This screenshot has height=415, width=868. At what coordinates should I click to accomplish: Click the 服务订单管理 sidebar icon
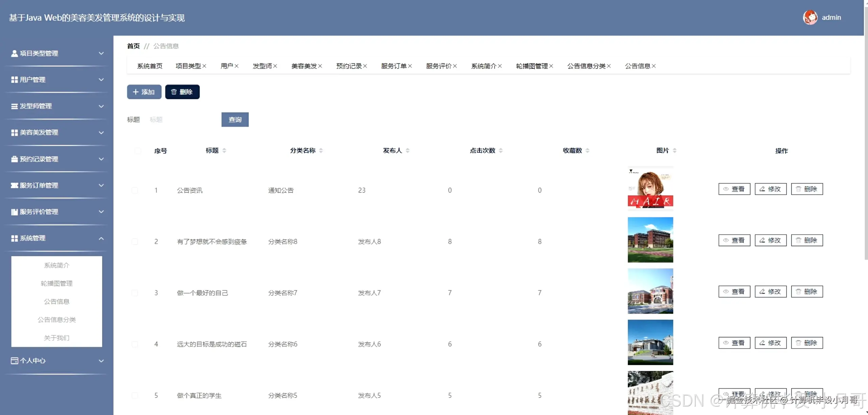coord(14,185)
